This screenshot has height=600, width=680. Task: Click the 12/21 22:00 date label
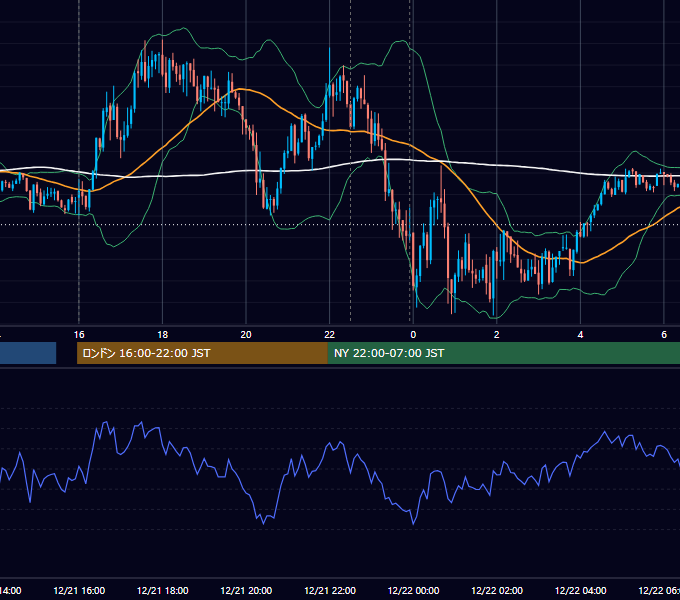tap(330, 590)
